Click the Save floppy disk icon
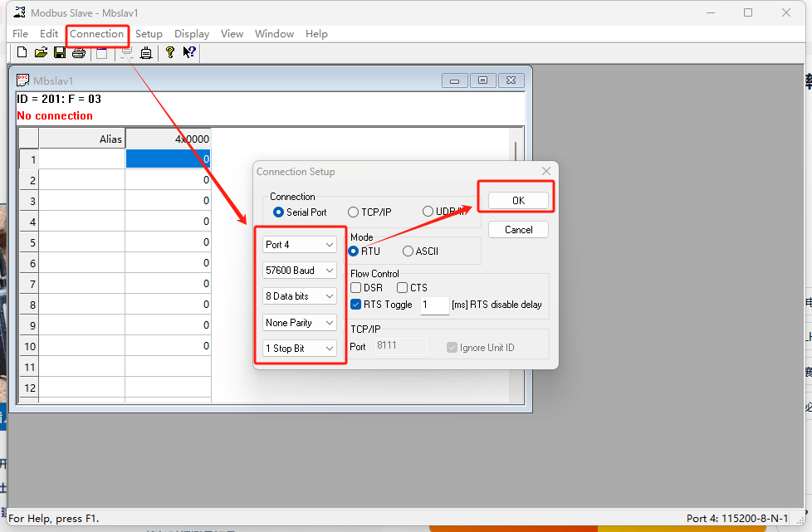Image resolution: width=812 pixels, height=532 pixels. 60,53
